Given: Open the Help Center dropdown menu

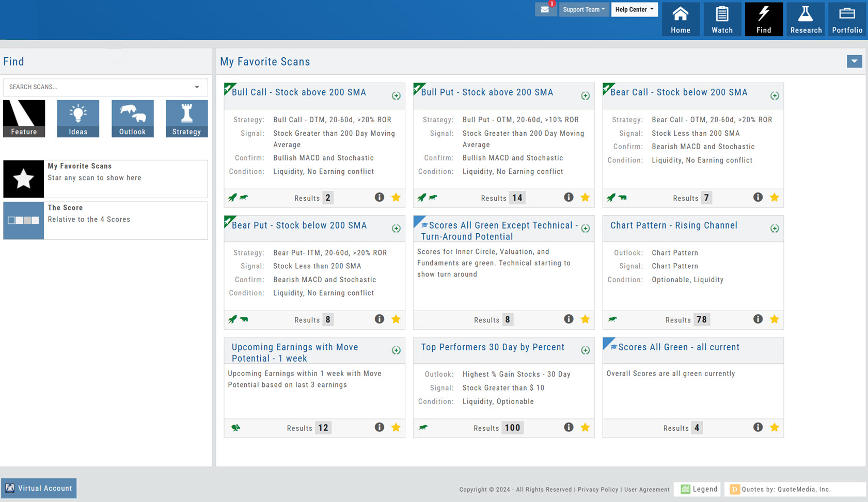Looking at the screenshot, I should click(x=634, y=9).
